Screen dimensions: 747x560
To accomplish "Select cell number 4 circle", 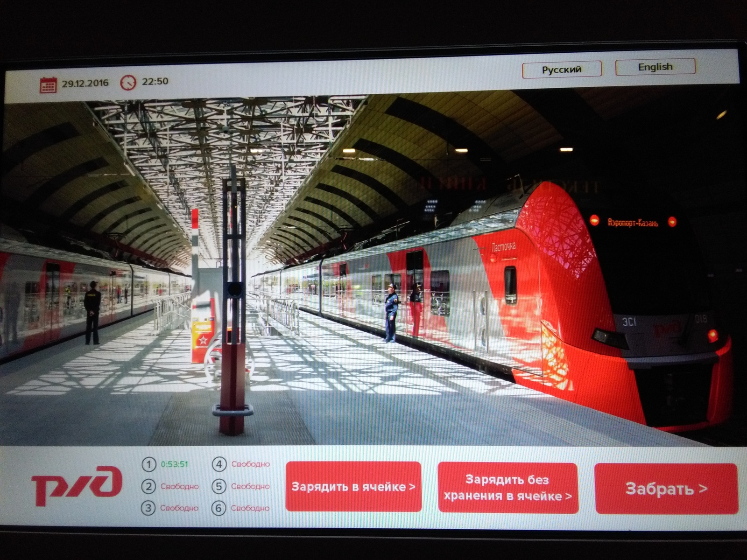I will coord(219,464).
